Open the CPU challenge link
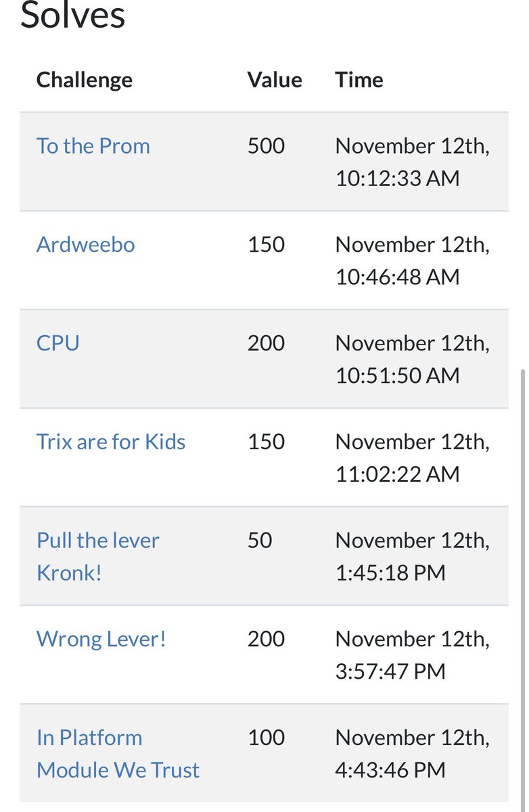 [57, 343]
